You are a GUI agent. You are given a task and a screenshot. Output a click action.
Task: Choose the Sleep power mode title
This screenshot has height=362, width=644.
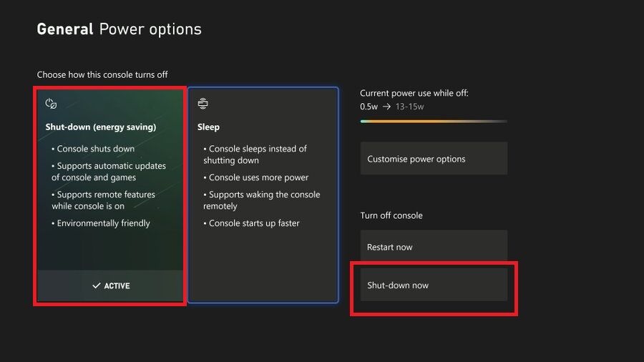point(208,127)
